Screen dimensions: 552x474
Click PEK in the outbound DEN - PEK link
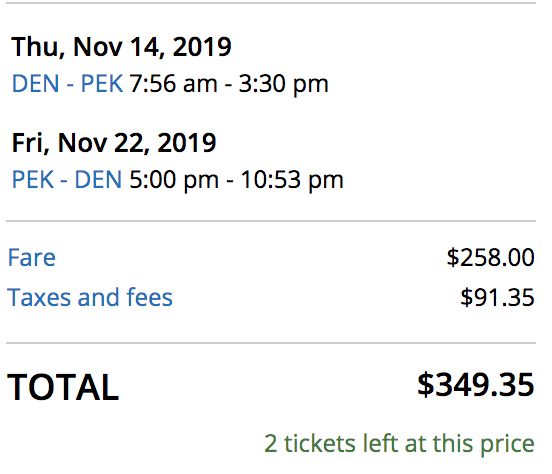102,84
